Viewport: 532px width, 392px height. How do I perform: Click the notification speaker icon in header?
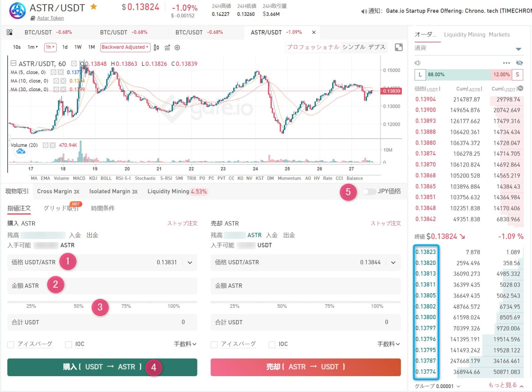pos(364,11)
